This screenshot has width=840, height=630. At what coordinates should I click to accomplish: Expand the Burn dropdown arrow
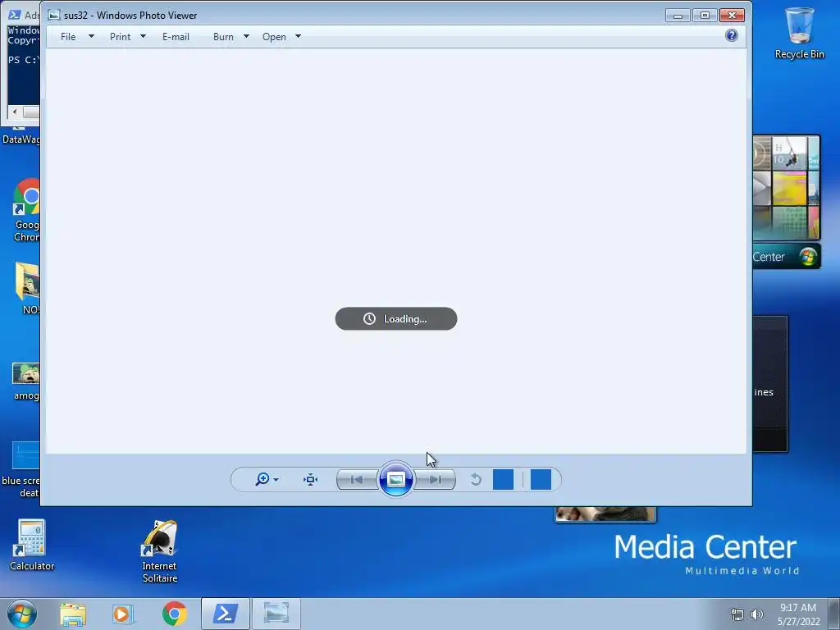click(246, 36)
